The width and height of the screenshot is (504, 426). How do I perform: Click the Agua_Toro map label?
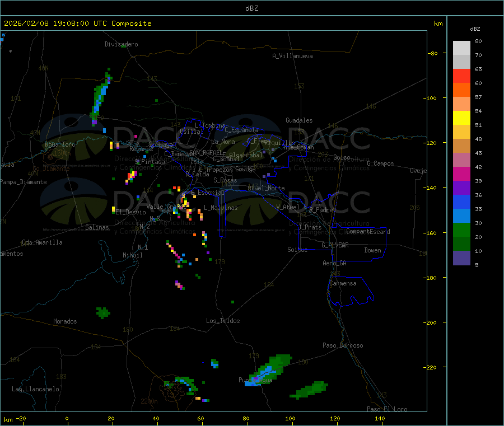click(x=60, y=144)
